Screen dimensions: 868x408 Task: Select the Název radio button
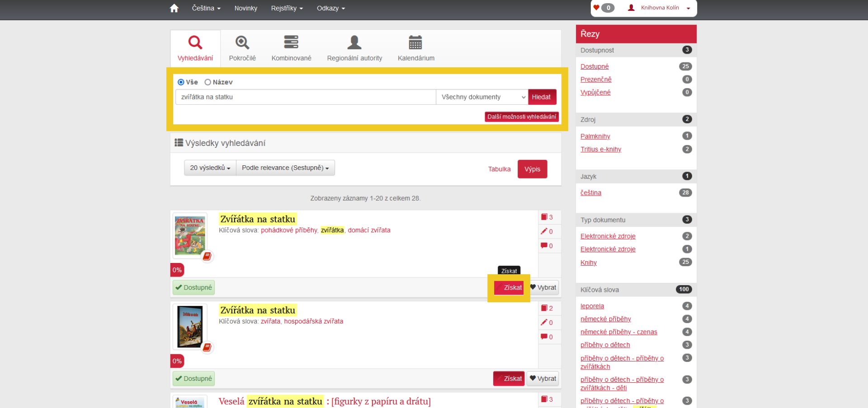point(208,82)
